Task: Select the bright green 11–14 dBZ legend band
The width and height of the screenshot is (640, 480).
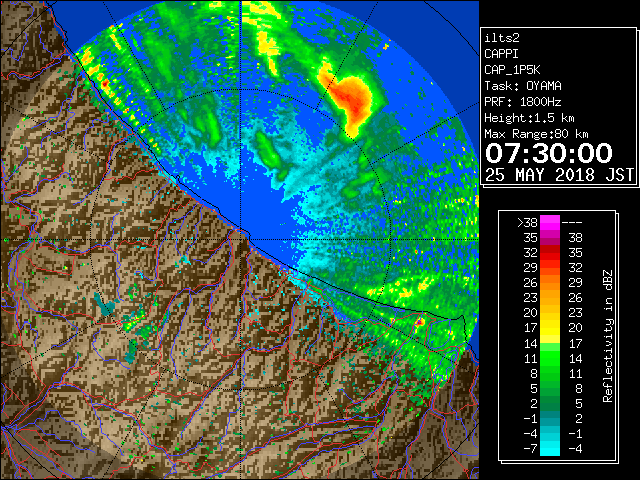Action: point(549,358)
